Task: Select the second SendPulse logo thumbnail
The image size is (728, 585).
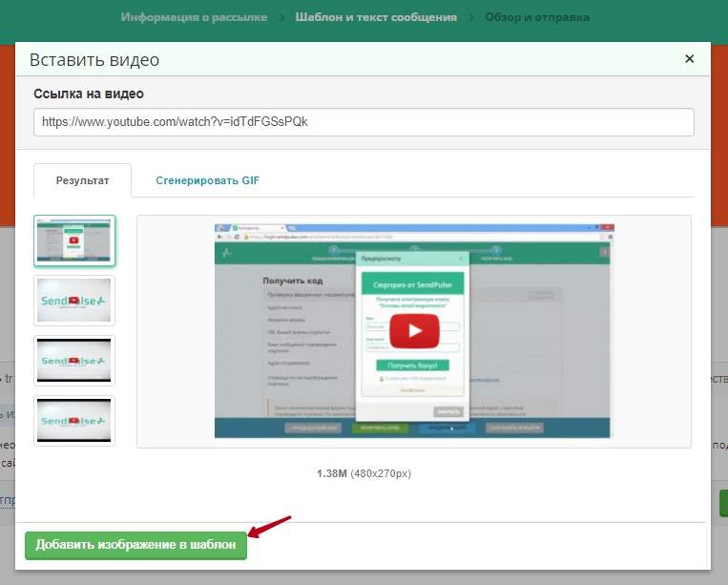Action: pos(74,301)
